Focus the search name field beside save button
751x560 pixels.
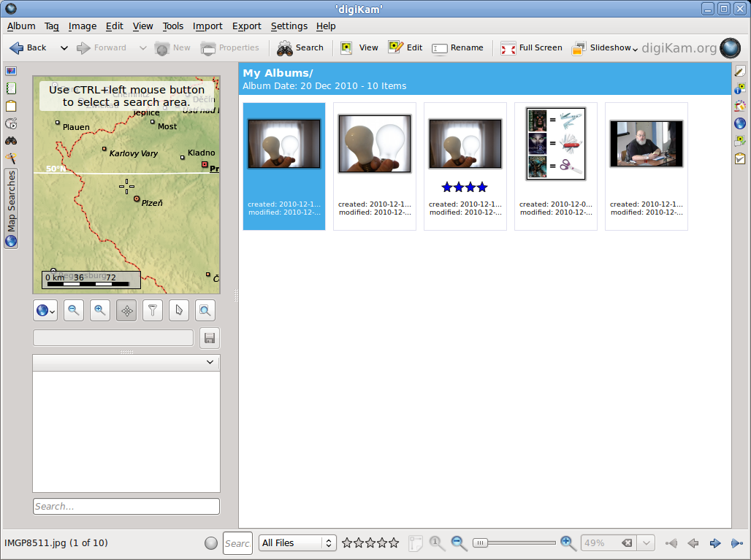tap(113, 338)
